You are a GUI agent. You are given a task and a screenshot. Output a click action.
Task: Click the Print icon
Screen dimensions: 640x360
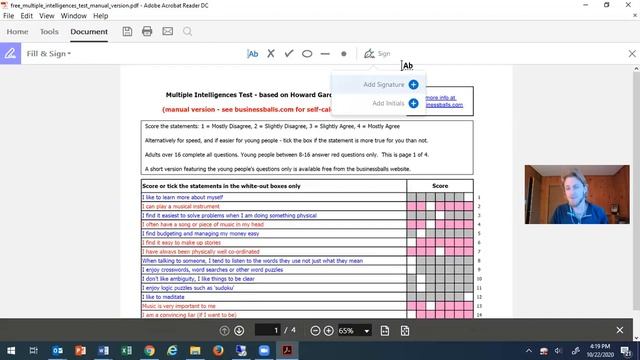147,31
